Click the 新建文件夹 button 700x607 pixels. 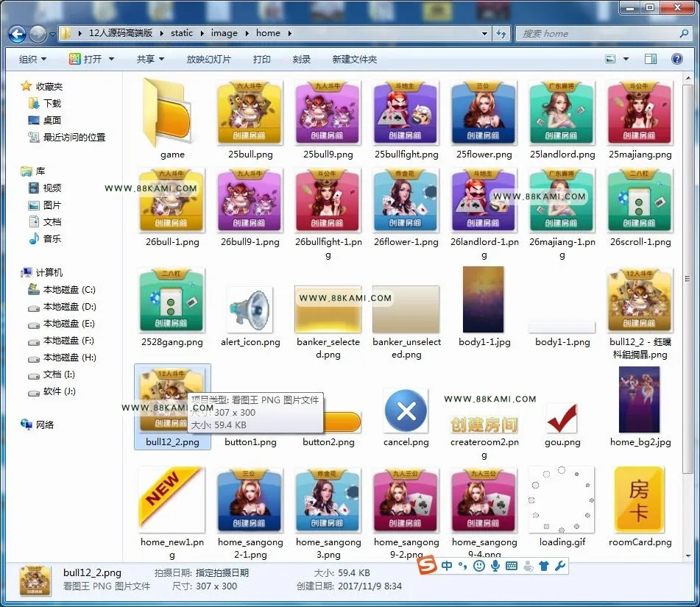click(355, 59)
